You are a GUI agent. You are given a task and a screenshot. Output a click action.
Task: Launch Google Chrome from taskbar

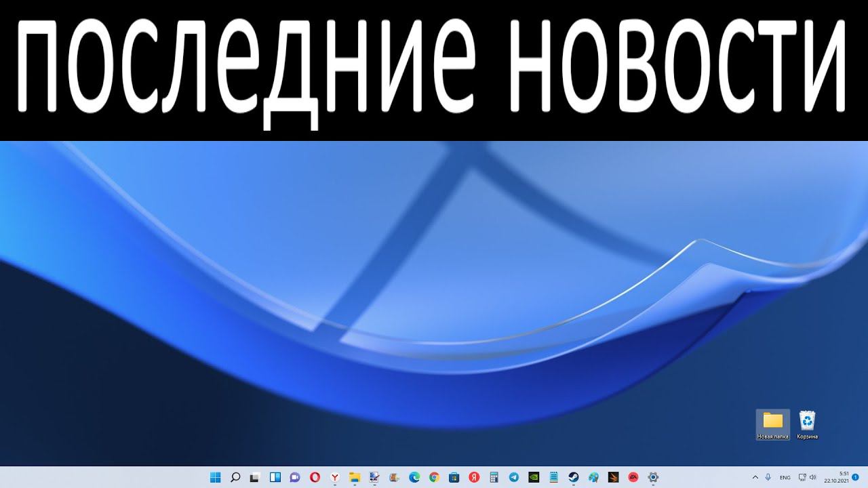[x=434, y=477]
